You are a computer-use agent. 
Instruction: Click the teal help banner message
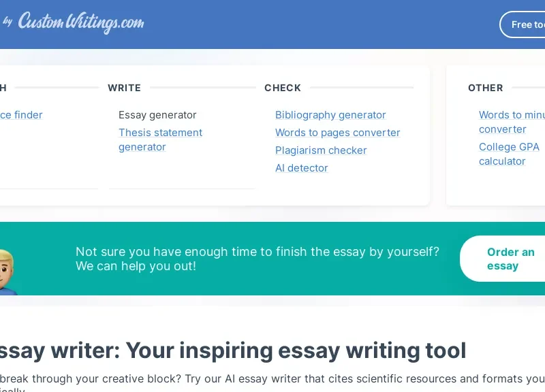tap(257, 259)
